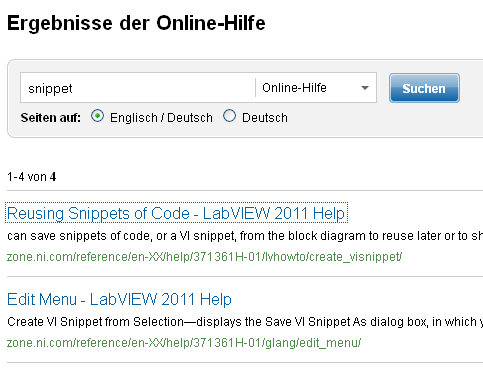Click the 'Create VI Snippet from Selection' description
Screen dimensions: 483x369
[x=245, y=322]
